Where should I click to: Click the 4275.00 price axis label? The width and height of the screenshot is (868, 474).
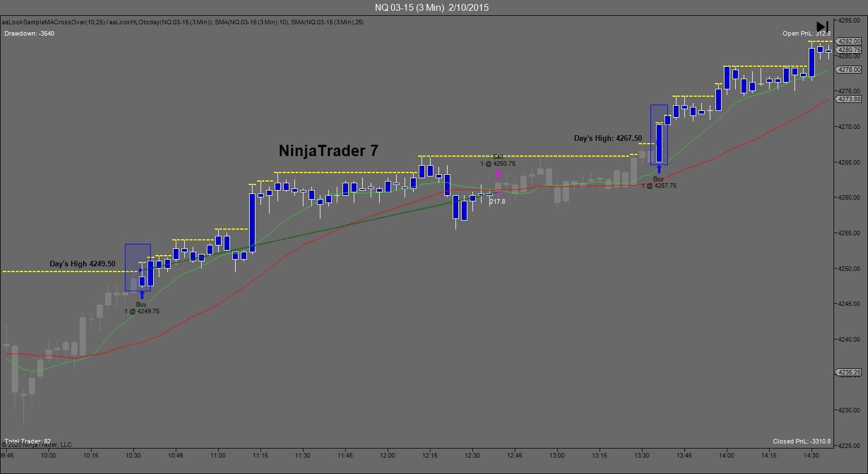click(850, 91)
